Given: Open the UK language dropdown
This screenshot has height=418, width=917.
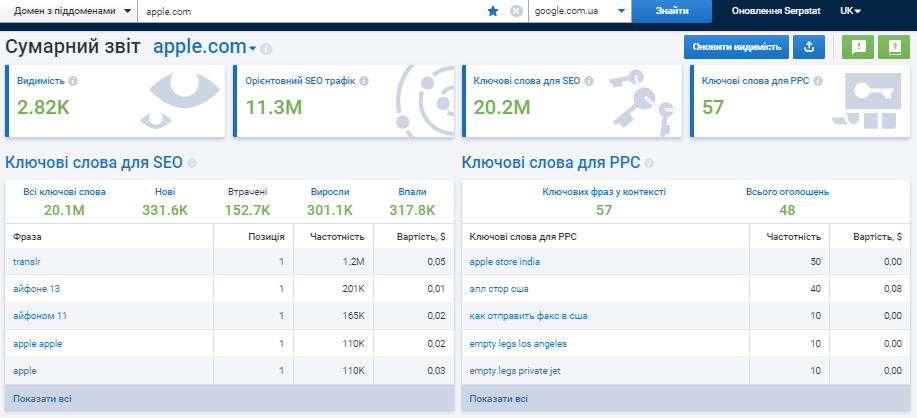Looking at the screenshot, I should pos(850,11).
